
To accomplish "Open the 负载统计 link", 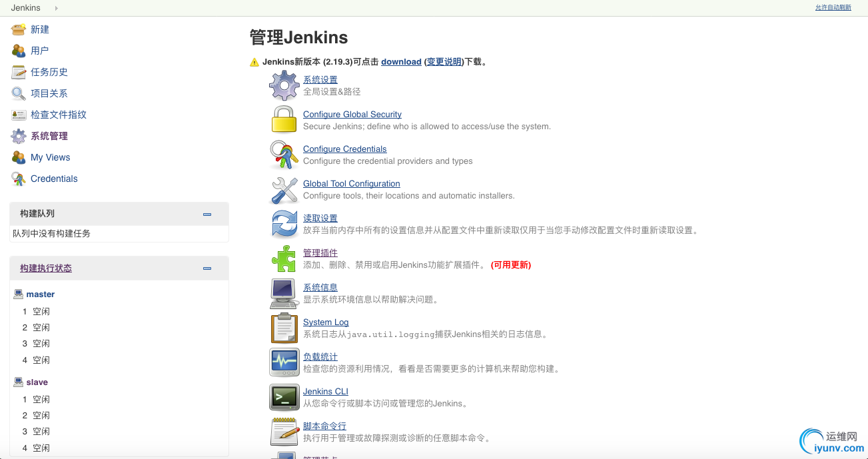I will 320,357.
